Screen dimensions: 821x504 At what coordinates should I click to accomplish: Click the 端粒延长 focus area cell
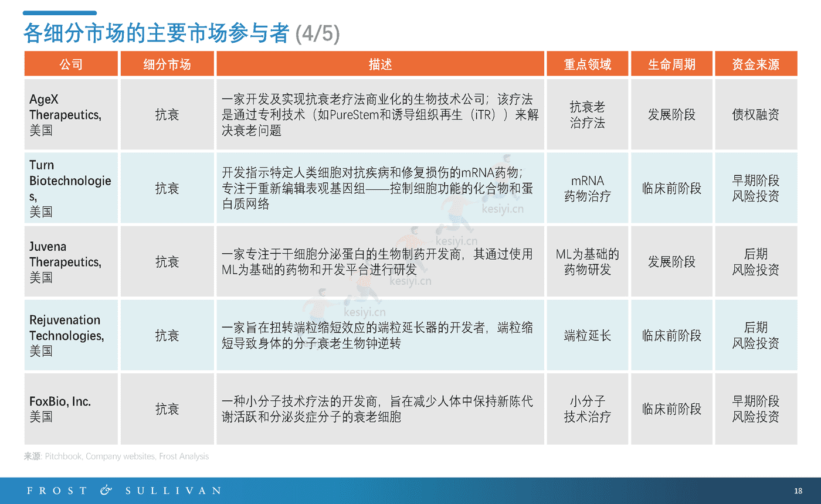tap(587, 335)
